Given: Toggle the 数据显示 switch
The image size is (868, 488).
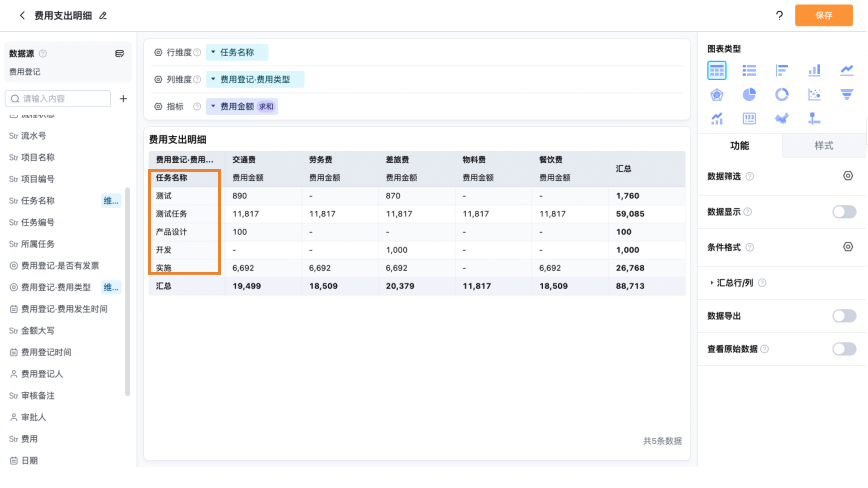Looking at the screenshot, I should tap(844, 212).
